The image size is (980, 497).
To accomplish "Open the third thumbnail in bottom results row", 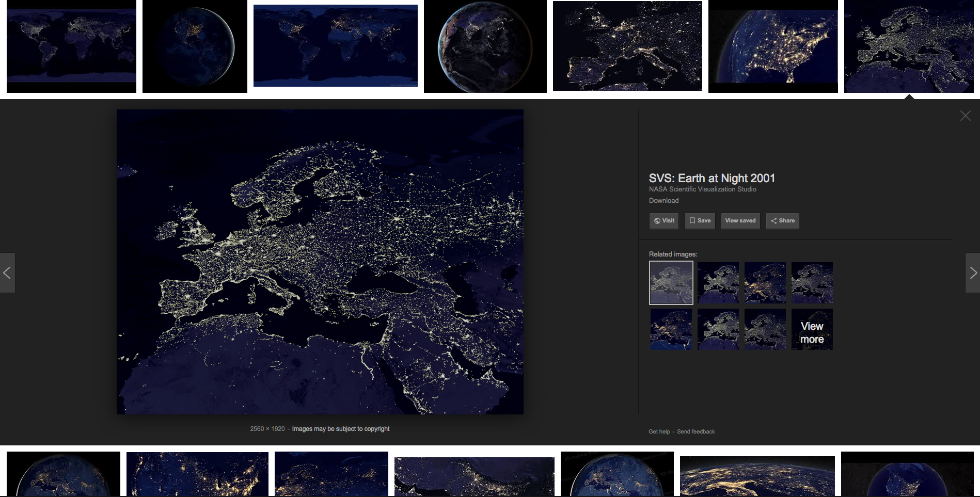I will click(331, 474).
